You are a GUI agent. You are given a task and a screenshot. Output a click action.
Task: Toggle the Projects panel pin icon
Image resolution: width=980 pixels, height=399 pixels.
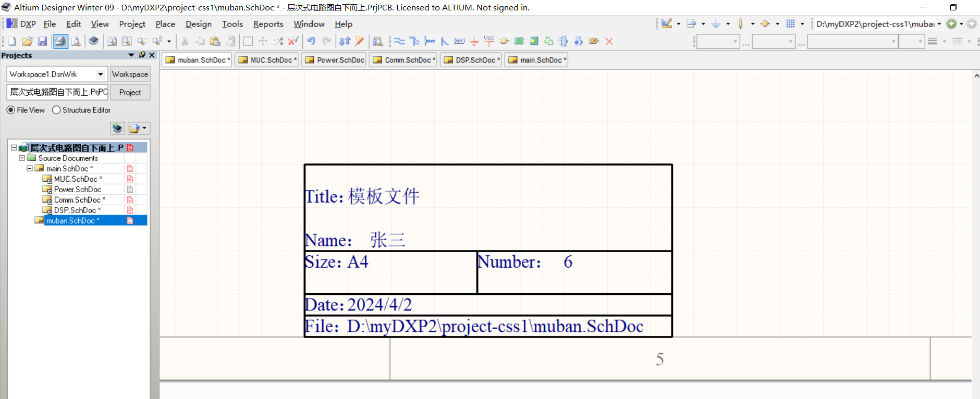[142, 55]
